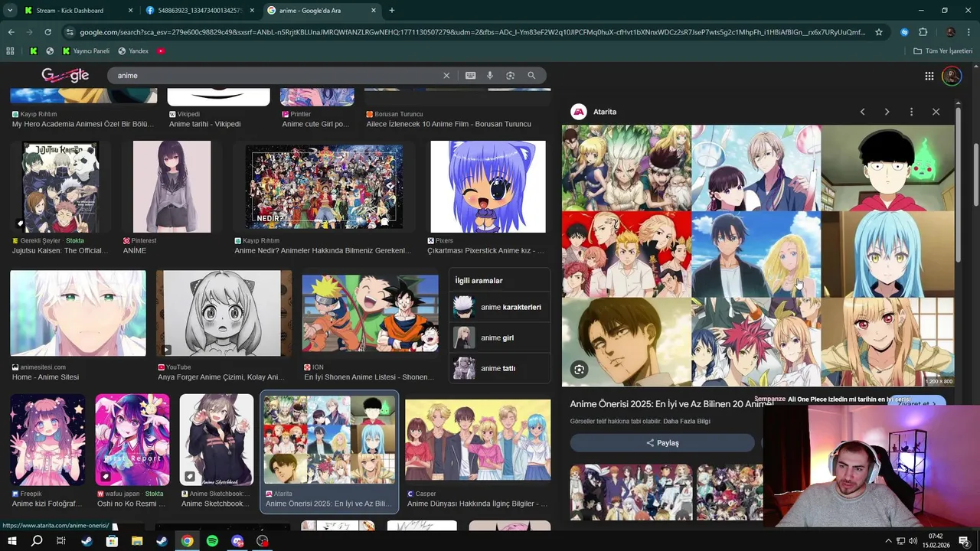This screenshot has width=980, height=551.
Task: Bookmark this page with the star icon
Action: [x=879, y=32]
